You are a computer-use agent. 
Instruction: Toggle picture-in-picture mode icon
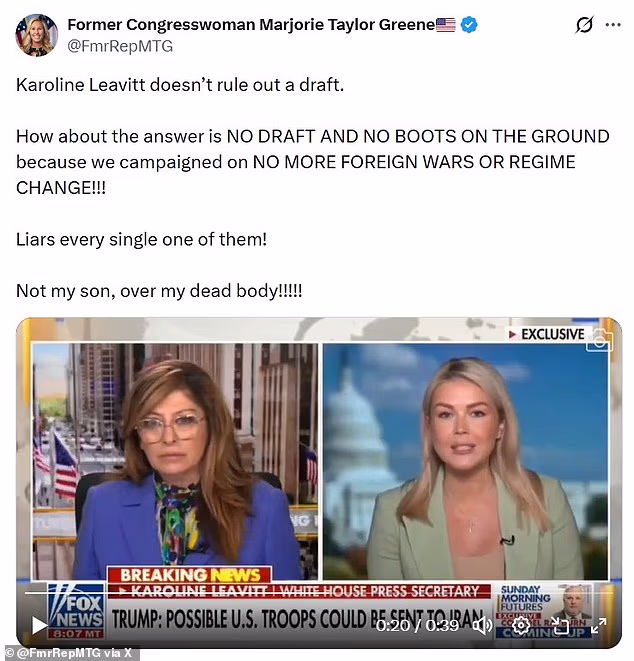coord(560,626)
